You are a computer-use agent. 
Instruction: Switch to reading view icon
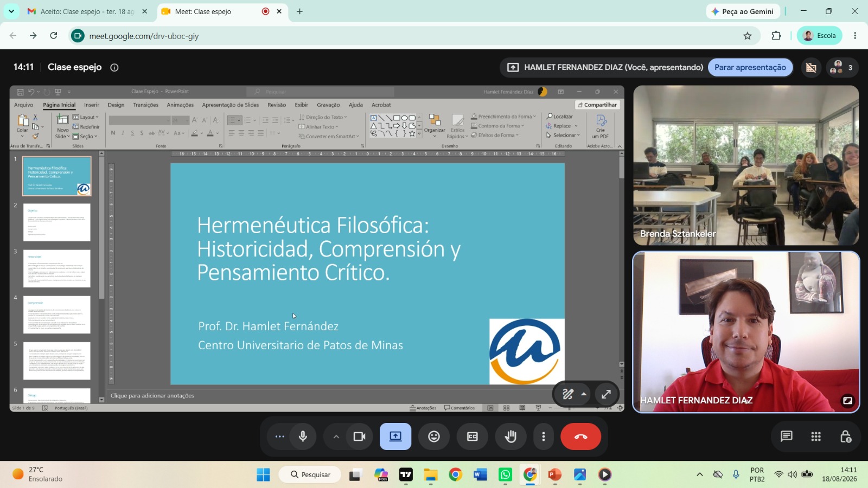[522, 408]
